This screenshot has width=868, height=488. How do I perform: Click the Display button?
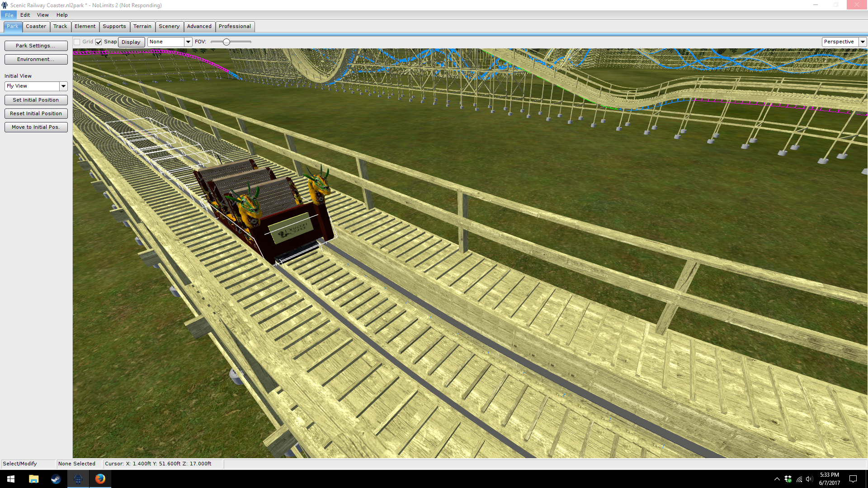[x=131, y=42]
